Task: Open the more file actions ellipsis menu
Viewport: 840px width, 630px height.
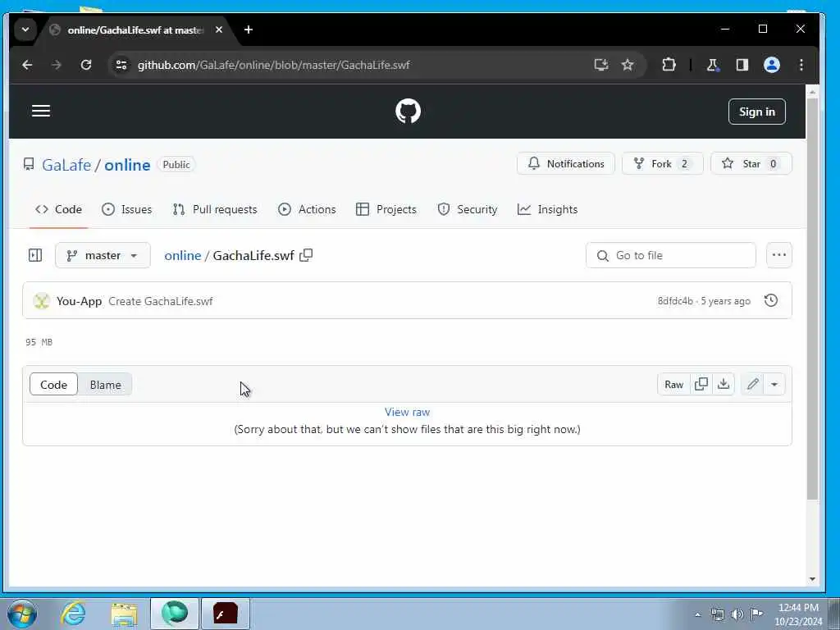Action: pyautogui.click(x=779, y=255)
